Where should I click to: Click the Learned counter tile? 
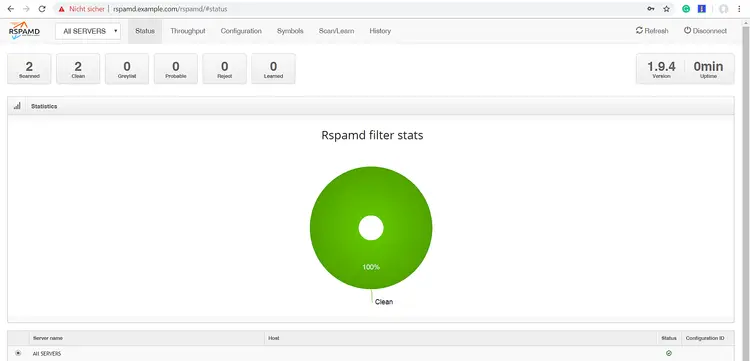pos(273,69)
